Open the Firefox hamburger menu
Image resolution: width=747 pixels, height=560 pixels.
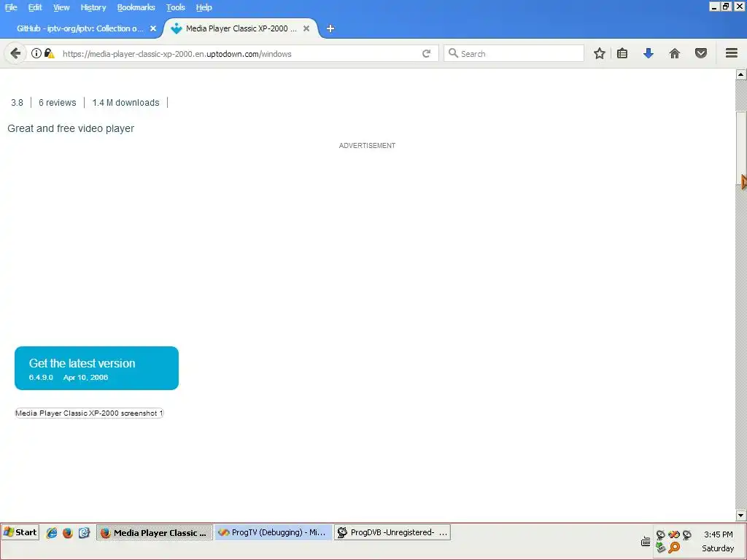pyautogui.click(x=732, y=53)
